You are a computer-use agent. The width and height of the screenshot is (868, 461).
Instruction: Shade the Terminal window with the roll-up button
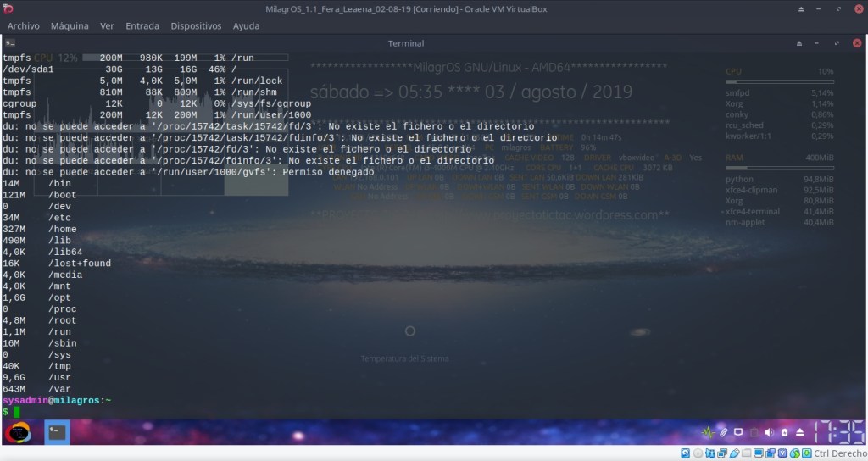pos(799,43)
